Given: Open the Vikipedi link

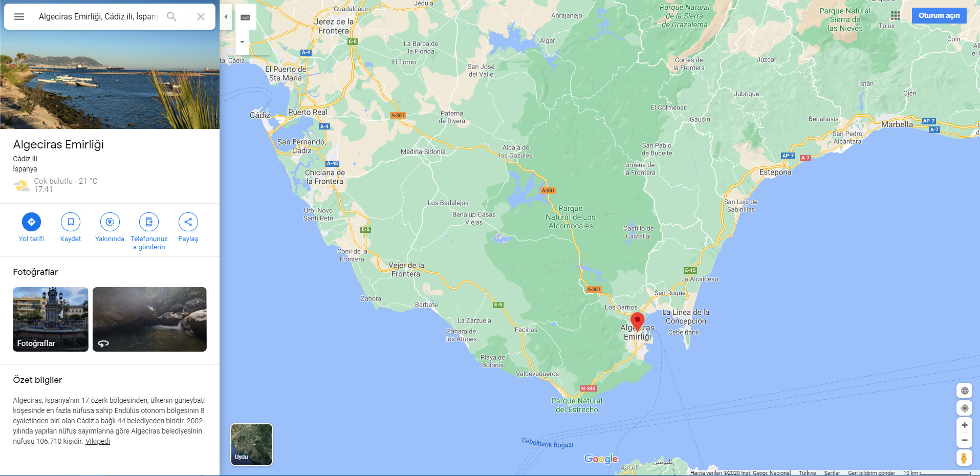Looking at the screenshot, I should [x=98, y=441].
